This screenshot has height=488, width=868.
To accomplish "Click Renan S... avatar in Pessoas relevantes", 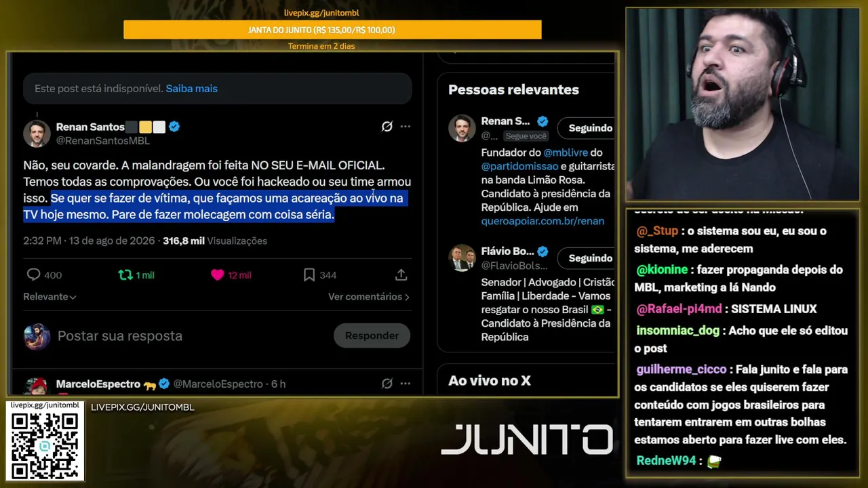I will 462,128.
